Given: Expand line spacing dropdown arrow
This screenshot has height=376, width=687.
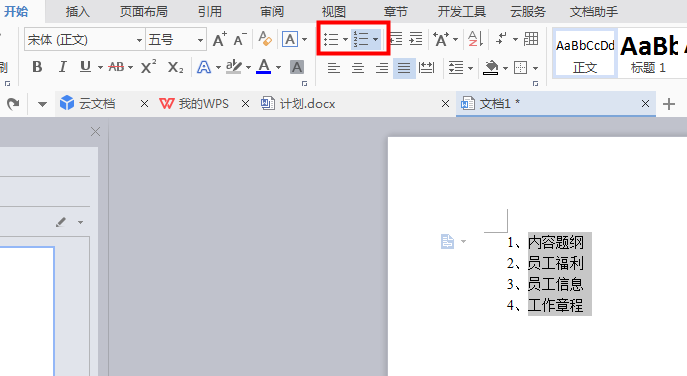Looking at the screenshot, I should (471, 68).
